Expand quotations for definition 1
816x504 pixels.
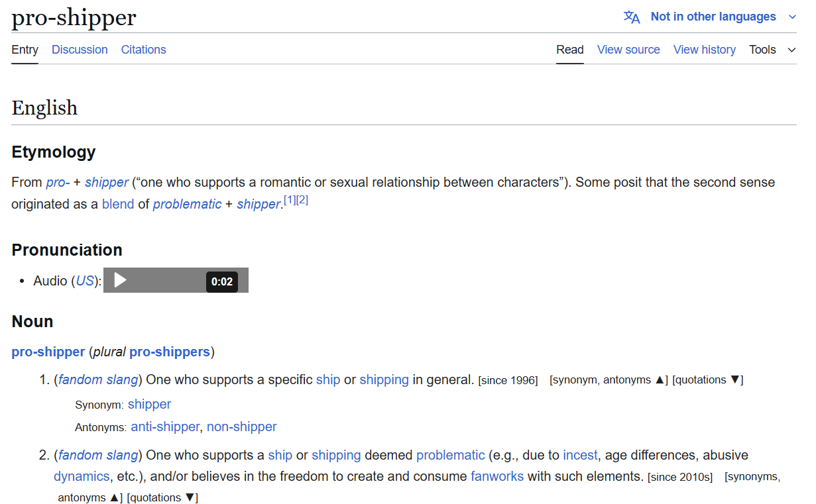(708, 380)
